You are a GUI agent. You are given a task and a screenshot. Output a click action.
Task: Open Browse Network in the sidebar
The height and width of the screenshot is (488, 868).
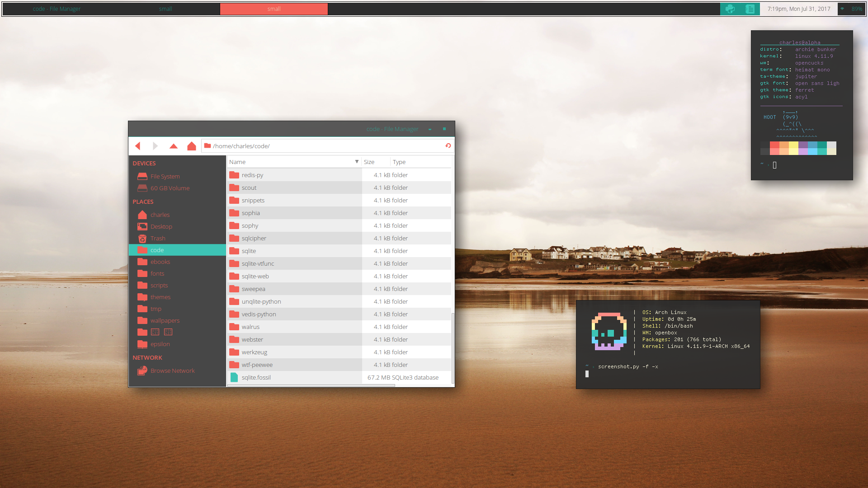click(172, 371)
